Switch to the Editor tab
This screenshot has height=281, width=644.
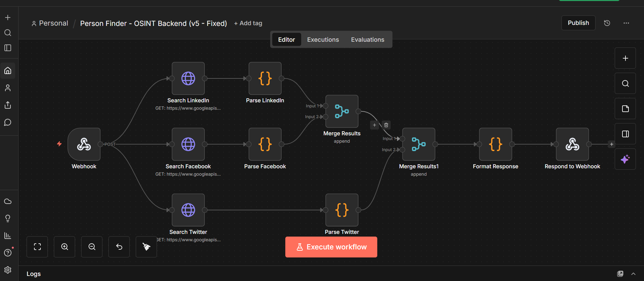(287, 40)
